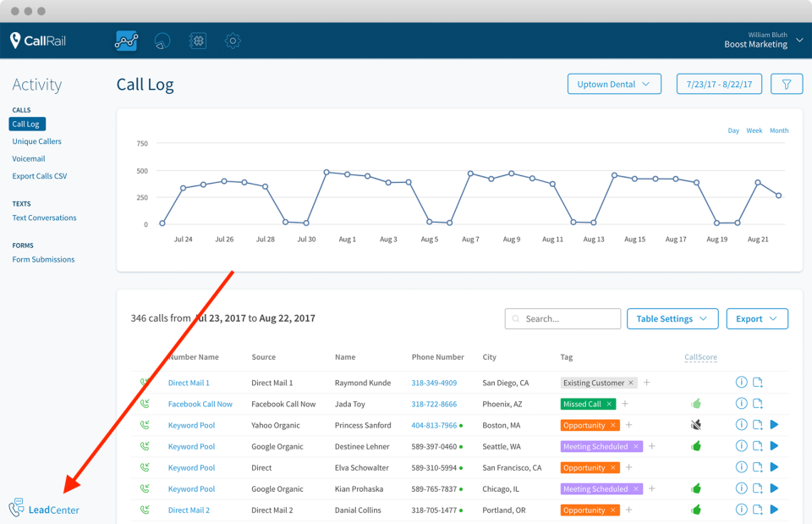Play the Princess Sanford call recording
This screenshot has width=812, height=524.
[x=774, y=424]
